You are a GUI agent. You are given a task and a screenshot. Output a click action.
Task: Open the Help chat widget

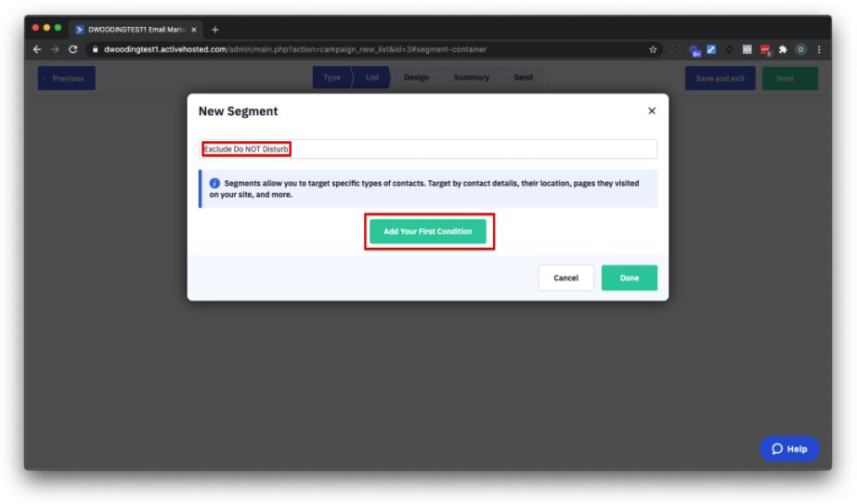tap(789, 449)
